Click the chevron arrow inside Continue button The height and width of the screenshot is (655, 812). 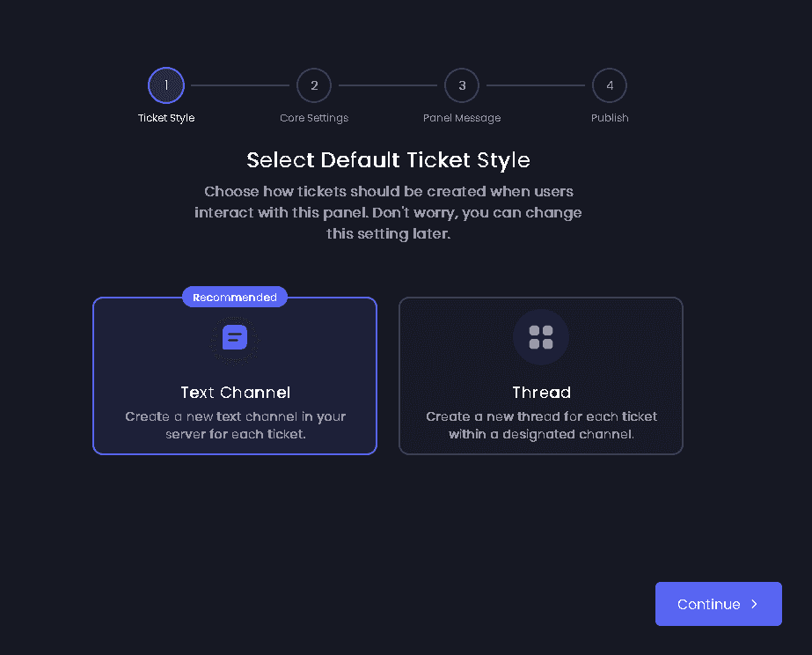click(754, 604)
